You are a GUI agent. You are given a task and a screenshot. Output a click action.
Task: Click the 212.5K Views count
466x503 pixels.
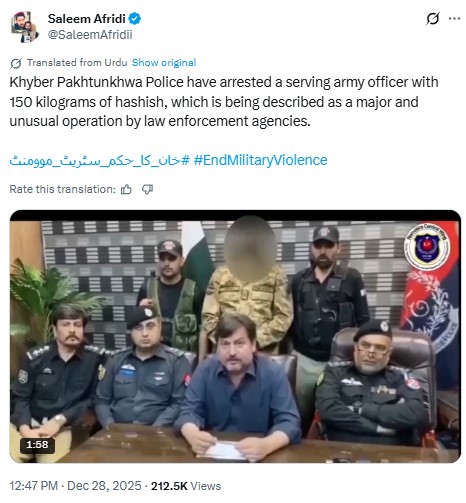186,486
